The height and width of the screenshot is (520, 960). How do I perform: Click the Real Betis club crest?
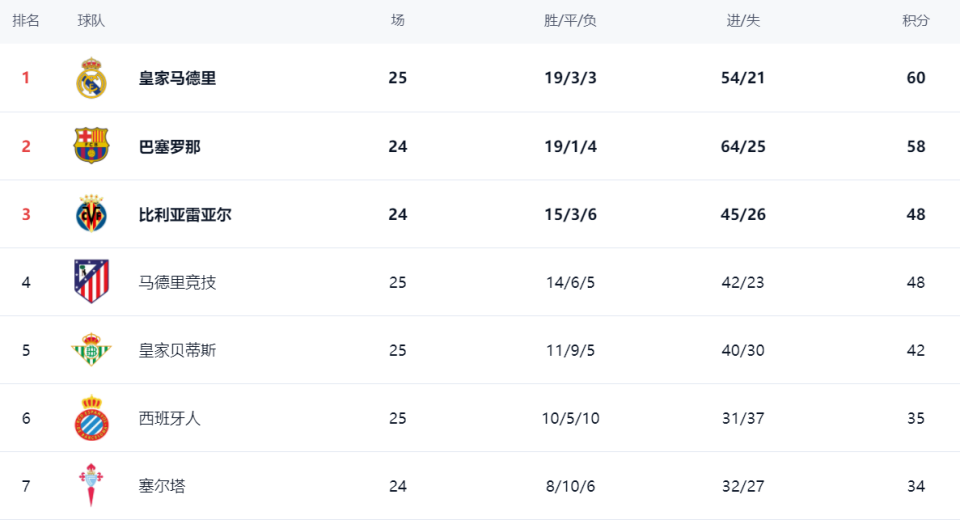[x=91, y=350]
